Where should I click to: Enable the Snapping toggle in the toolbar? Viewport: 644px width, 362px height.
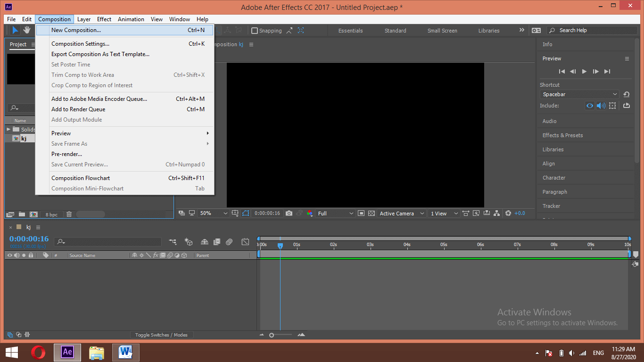point(254,30)
